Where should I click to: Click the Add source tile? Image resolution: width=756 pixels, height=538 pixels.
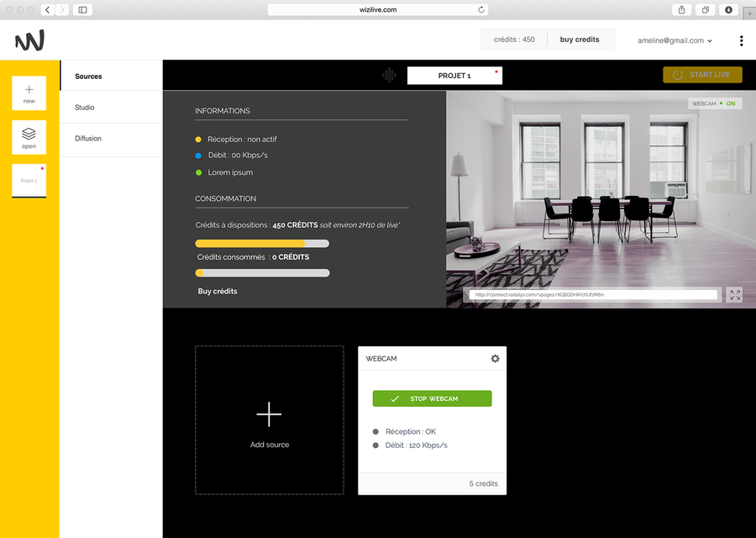(270, 420)
